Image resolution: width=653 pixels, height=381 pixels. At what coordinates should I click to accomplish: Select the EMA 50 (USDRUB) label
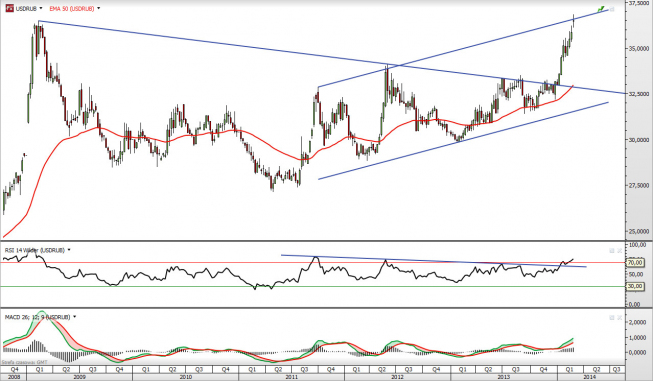click(x=72, y=8)
